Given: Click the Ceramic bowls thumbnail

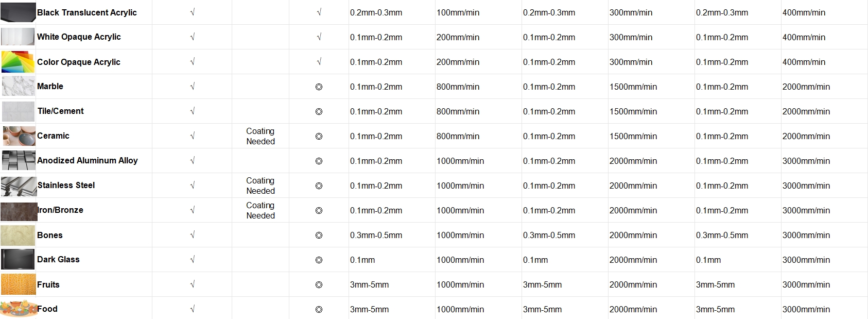Looking at the screenshot, I should click(x=19, y=136).
